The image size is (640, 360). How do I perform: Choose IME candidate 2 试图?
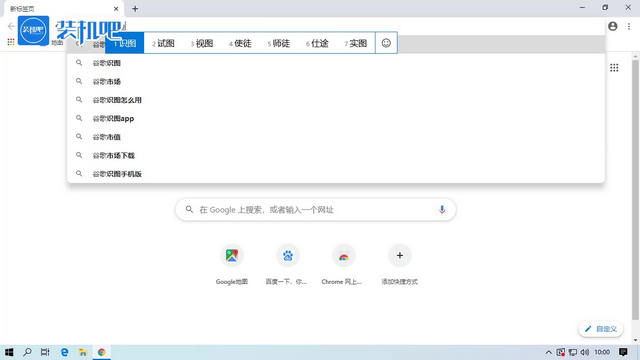coord(163,43)
